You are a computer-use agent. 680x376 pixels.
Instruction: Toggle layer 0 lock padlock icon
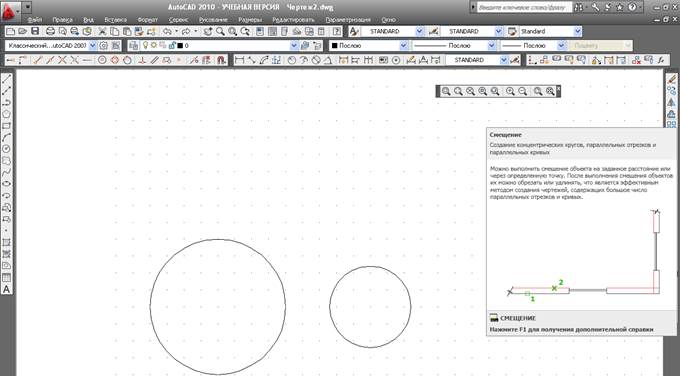tap(172, 45)
